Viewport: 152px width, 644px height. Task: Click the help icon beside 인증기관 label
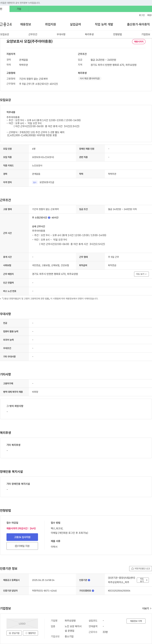tap(89, 580)
